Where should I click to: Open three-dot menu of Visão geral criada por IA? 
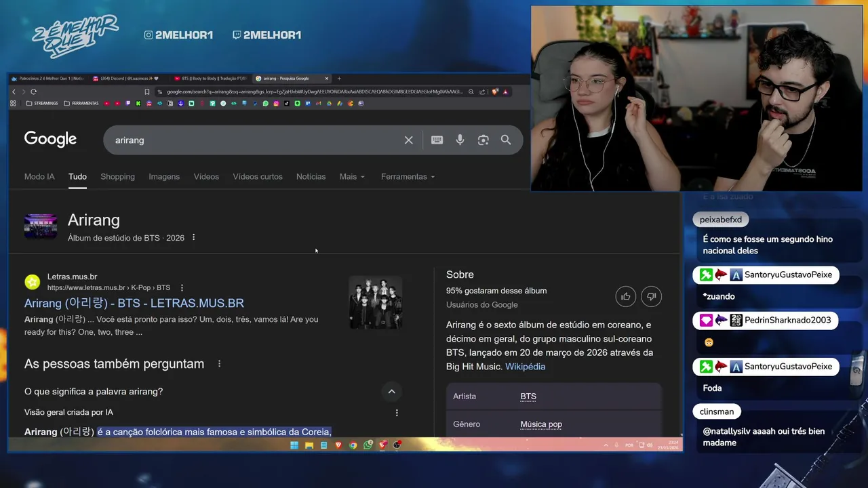coord(397,412)
